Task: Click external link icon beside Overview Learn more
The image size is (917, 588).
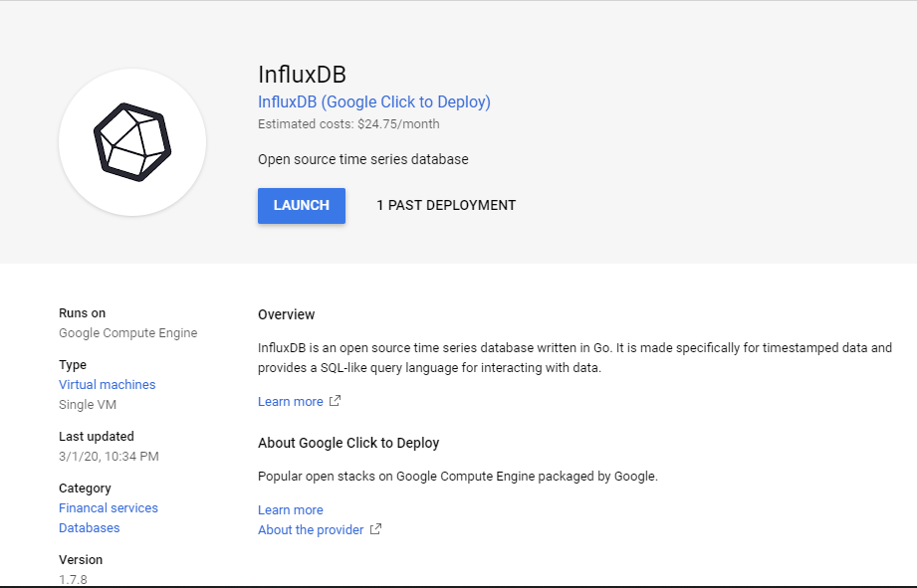Action: click(335, 401)
